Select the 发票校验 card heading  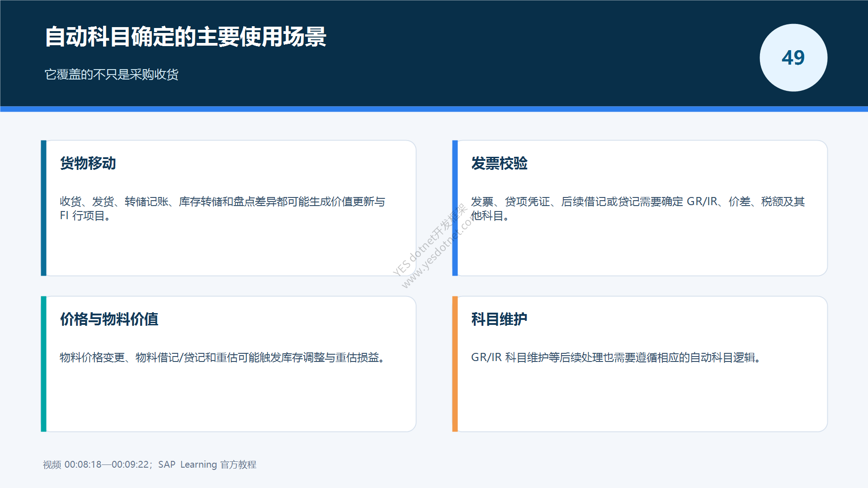pyautogui.click(x=499, y=163)
